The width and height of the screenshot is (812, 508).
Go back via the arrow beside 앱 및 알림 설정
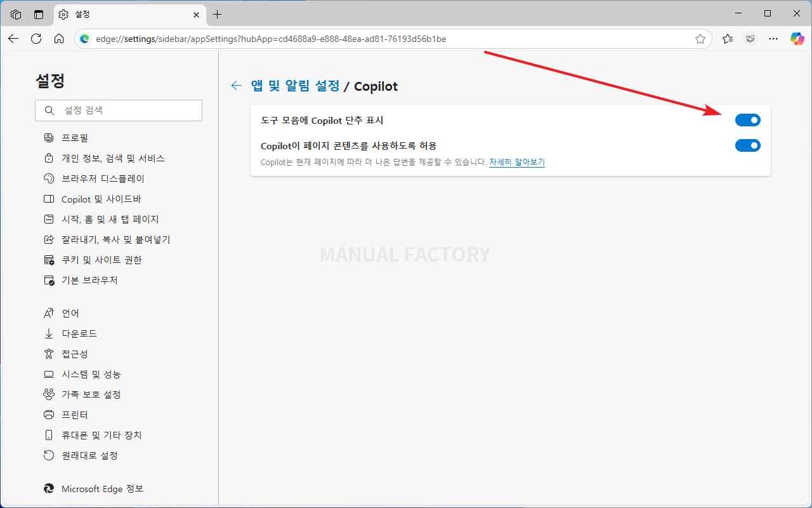point(237,86)
